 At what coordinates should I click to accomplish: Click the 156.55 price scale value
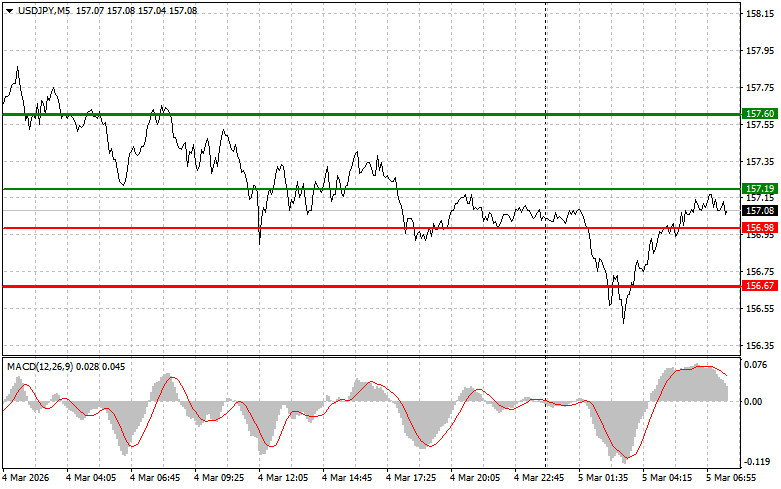click(x=760, y=309)
